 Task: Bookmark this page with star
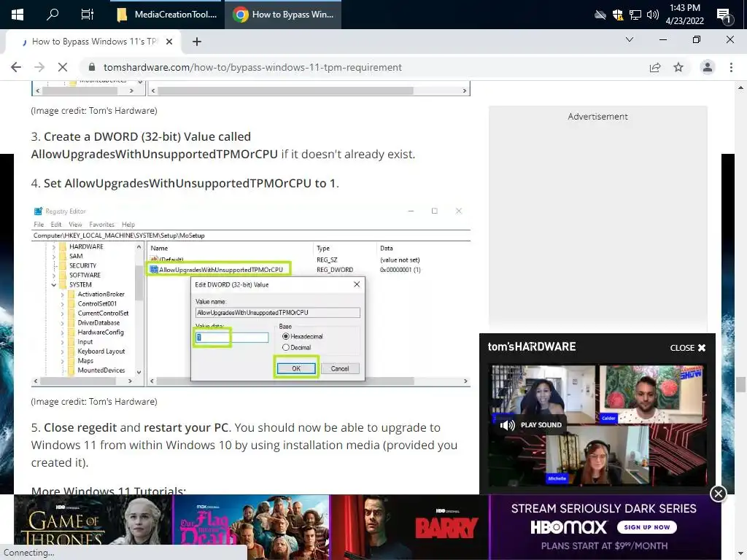coord(678,67)
